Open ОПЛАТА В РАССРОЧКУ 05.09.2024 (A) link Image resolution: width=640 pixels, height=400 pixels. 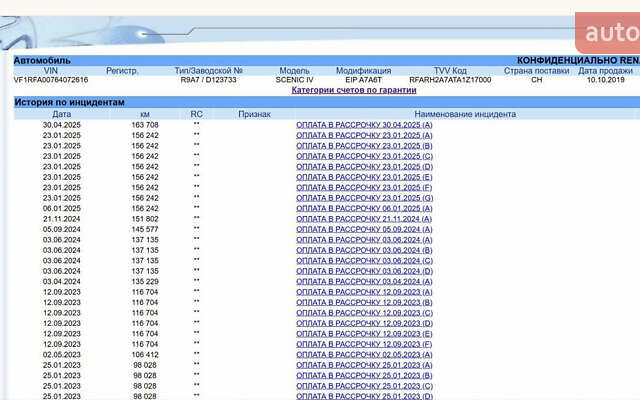364,229
